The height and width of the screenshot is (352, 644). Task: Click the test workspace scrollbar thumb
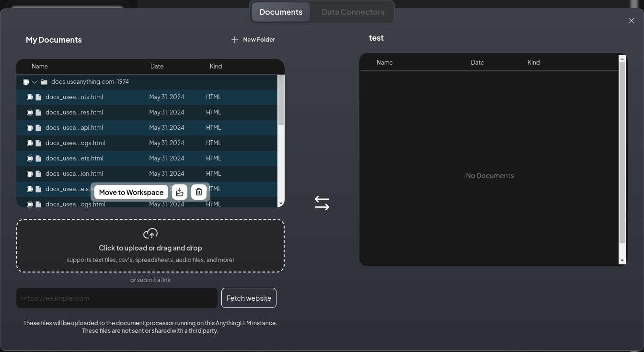click(622, 153)
